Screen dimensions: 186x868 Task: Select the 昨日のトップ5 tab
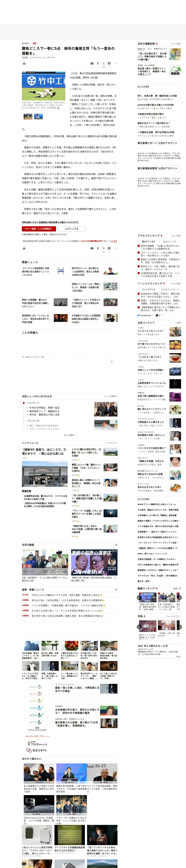[x=170, y=241]
